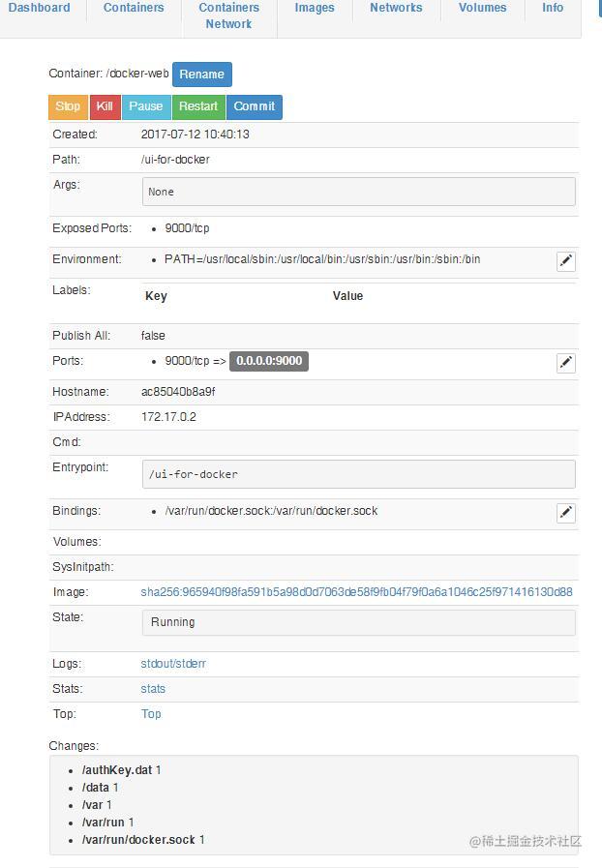Stop the docker-web container
The image size is (602, 868).
[67, 106]
